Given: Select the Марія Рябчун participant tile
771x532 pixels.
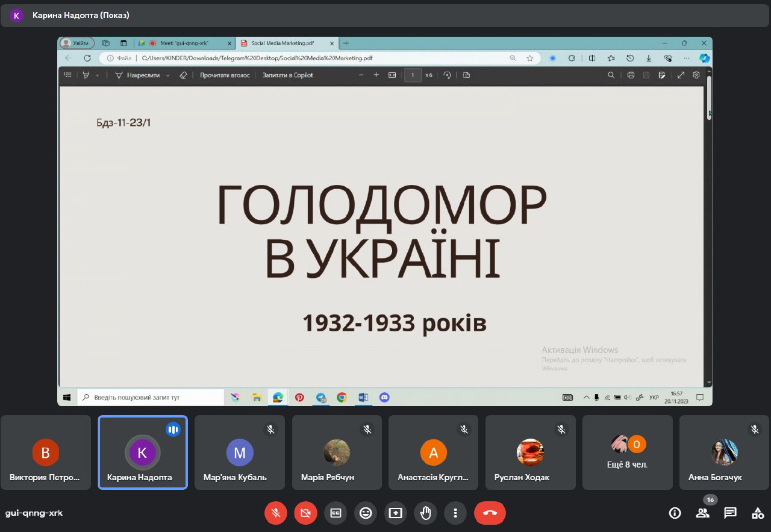Looking at the screenshot, I should (337, 452).
